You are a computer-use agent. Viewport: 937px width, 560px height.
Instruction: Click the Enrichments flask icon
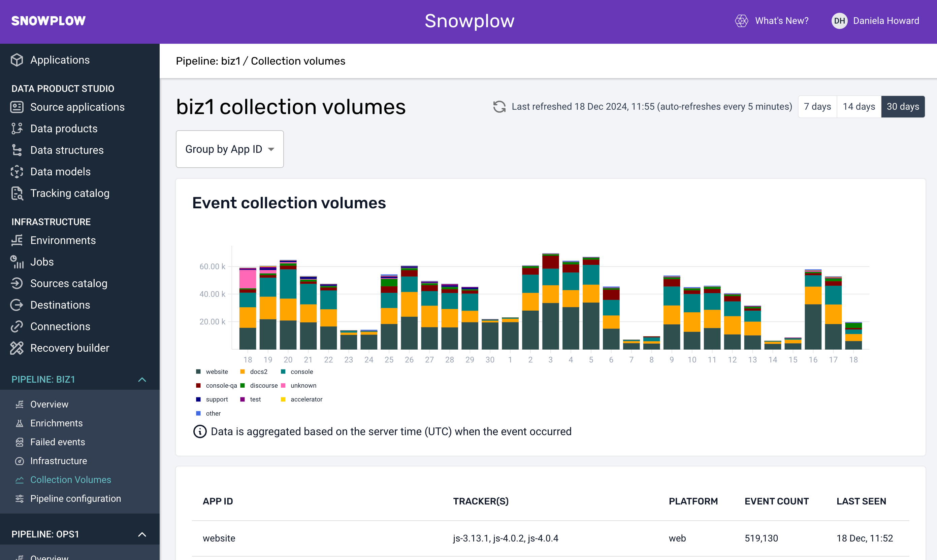(20, 423)
